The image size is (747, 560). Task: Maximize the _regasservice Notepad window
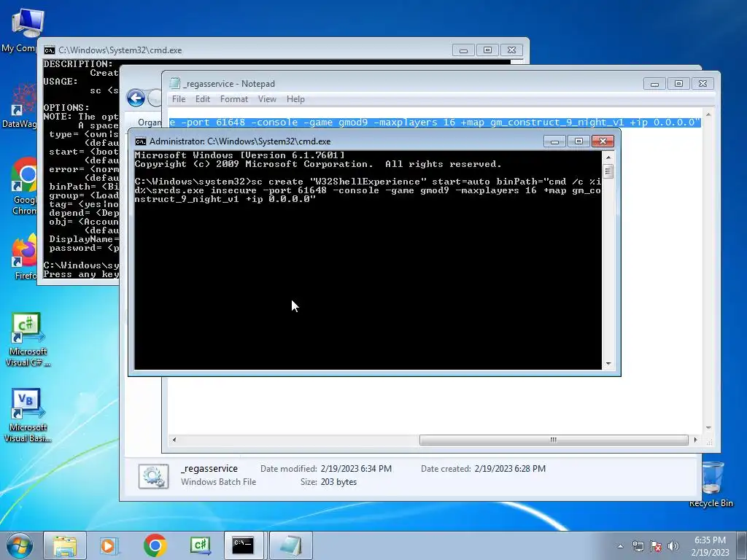pos(678,84)
